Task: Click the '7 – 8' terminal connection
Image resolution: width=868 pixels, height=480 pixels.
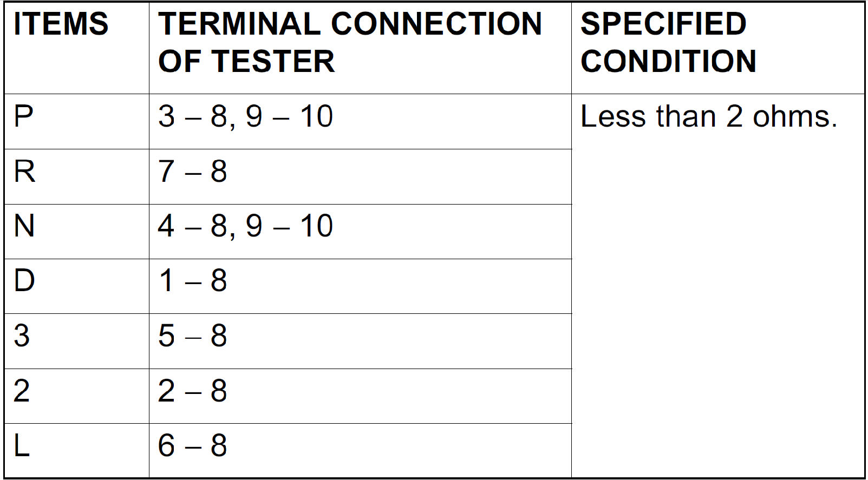Action: (x=192, y=172)
